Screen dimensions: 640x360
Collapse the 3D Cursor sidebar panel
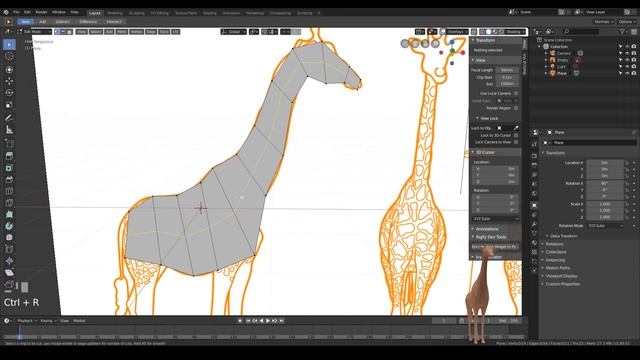pyautogui.click(x=485, y=152)
